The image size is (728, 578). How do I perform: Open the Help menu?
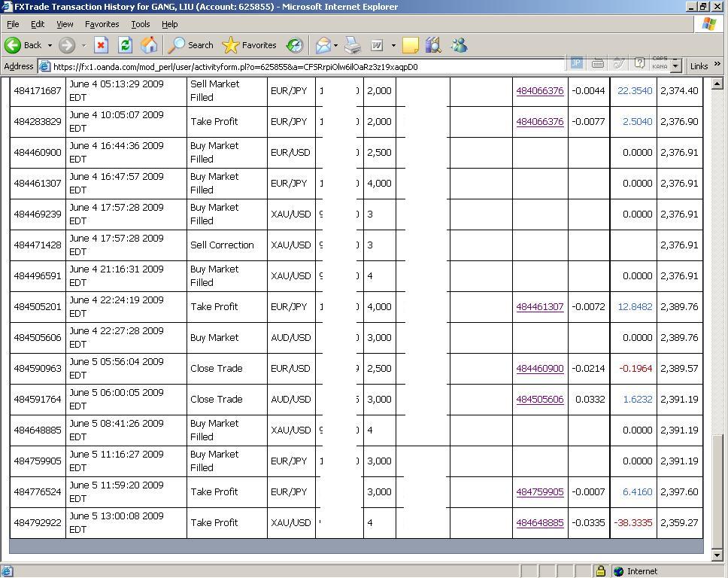coord(169,24)
